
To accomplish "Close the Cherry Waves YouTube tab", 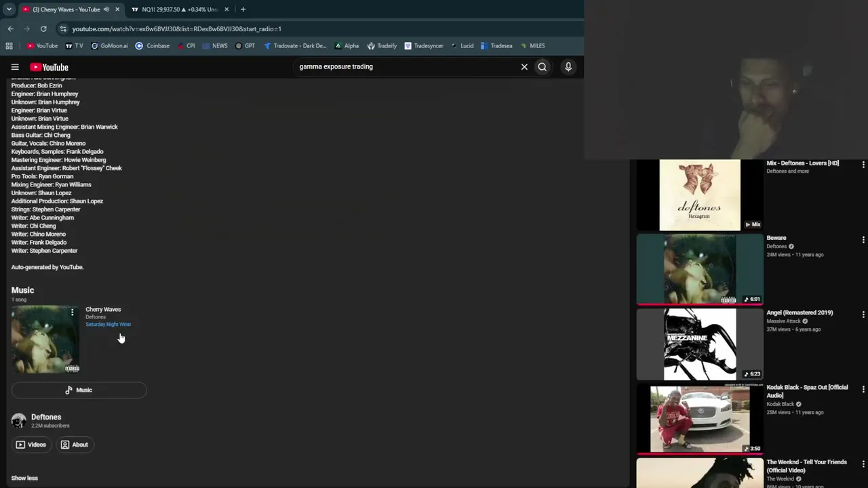I will (x=117, y=9).
